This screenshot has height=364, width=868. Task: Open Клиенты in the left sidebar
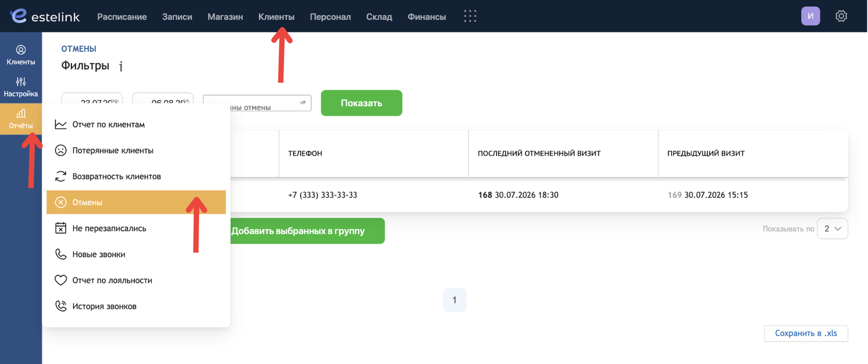(21, 55)
